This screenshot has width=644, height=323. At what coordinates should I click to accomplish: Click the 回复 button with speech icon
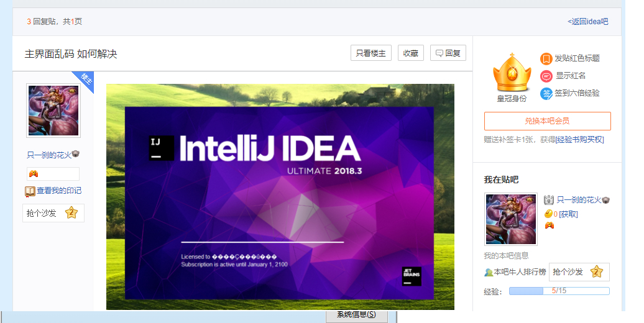[x=448, y=53]
